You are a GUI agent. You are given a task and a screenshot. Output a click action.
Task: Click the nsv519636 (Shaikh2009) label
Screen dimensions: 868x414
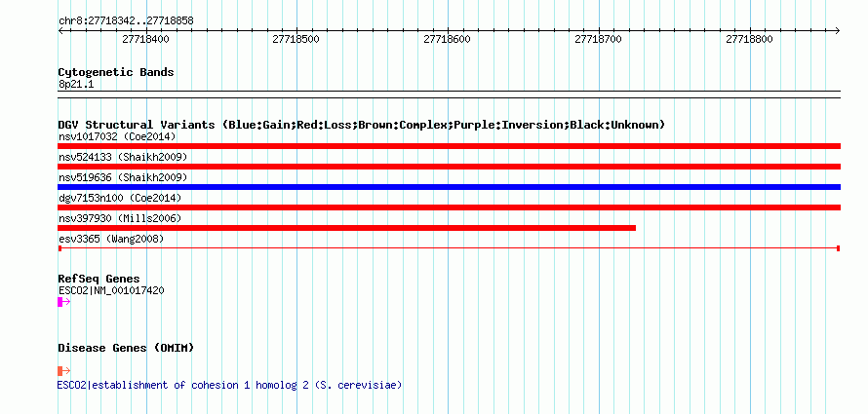(x=123, y=177)
